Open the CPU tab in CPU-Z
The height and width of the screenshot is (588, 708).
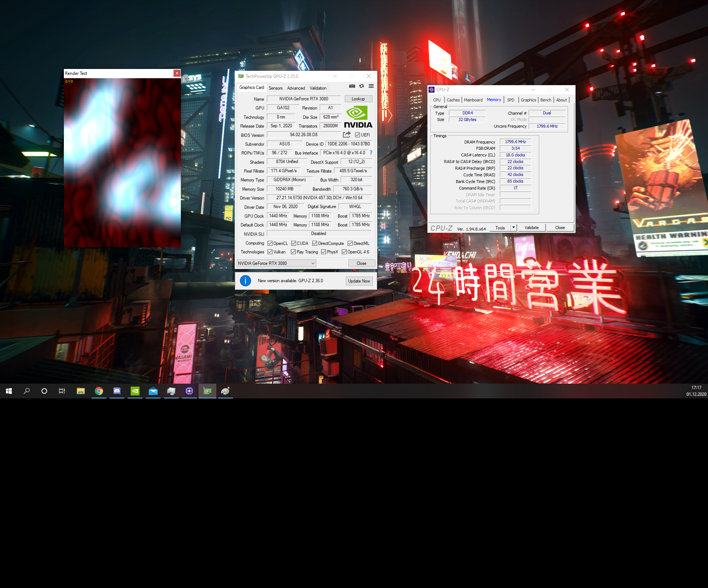click(437, 100)
